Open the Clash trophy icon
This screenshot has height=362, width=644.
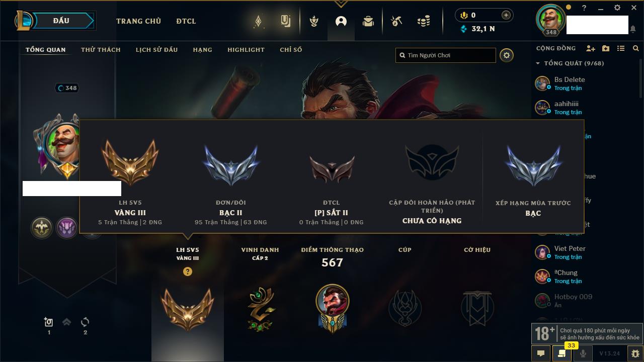314,21
